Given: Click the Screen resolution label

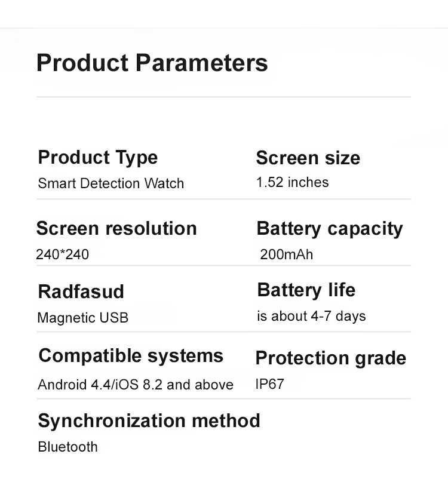Looking at the screenshot, I should [x=116, y=228].
